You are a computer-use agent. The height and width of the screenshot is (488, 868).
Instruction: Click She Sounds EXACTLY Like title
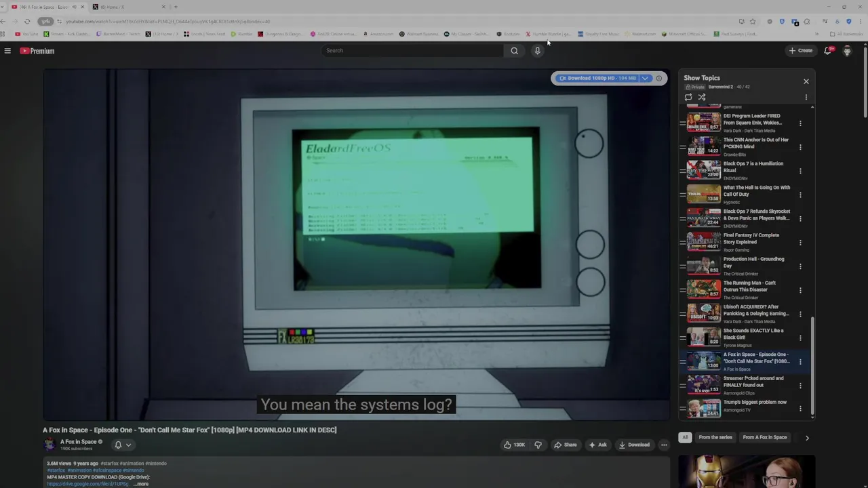point(753,333)
